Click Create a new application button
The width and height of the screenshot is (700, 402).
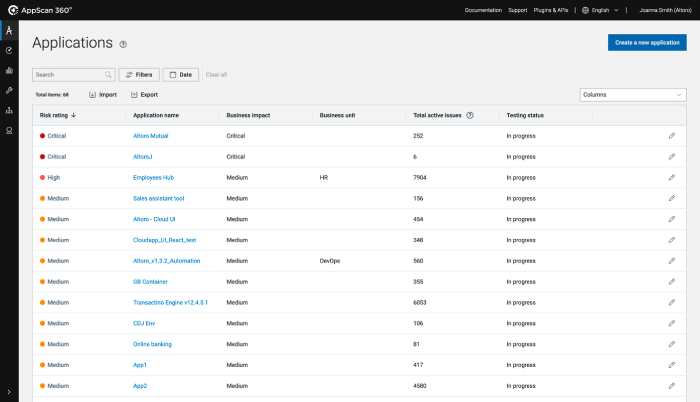[647, 42]
